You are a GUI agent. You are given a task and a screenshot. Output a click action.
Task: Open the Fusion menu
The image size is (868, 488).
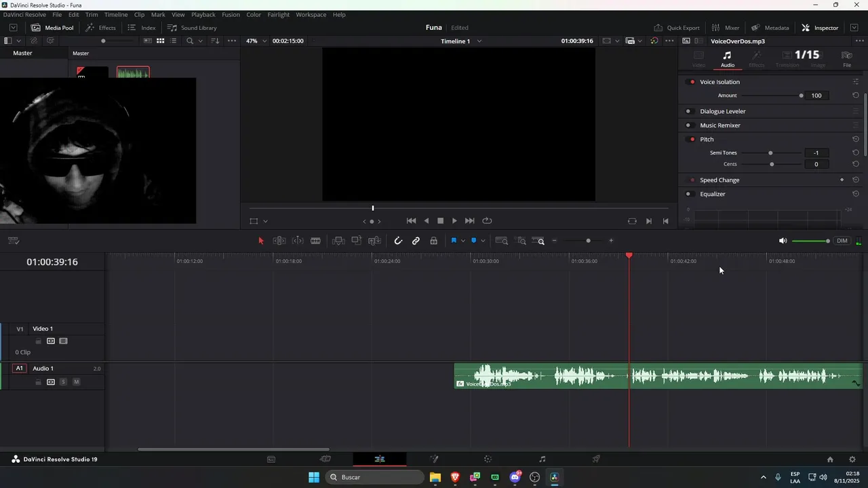231,14
